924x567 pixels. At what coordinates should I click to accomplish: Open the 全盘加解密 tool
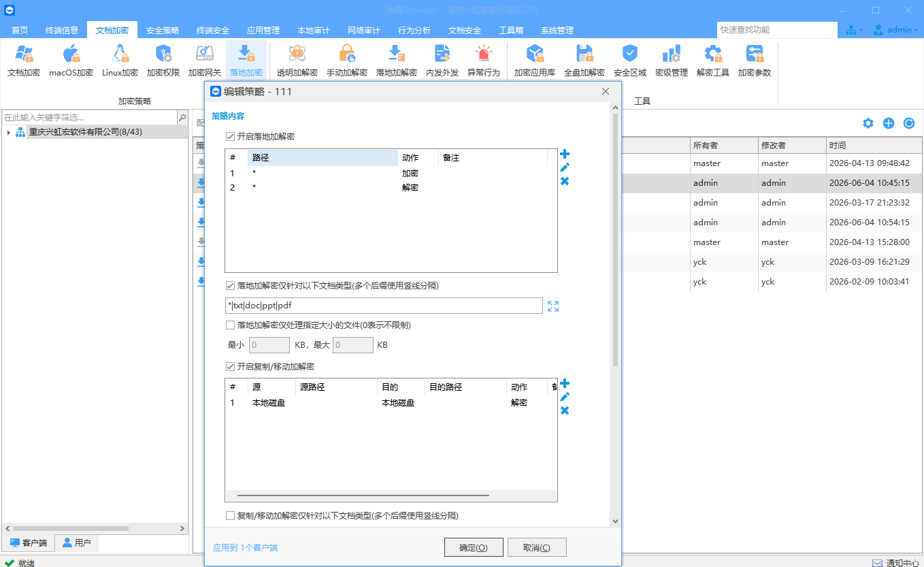[x=584, y=61]
